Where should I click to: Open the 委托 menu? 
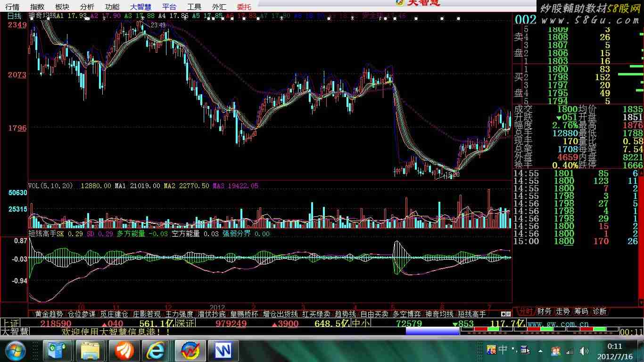(244, 7)
